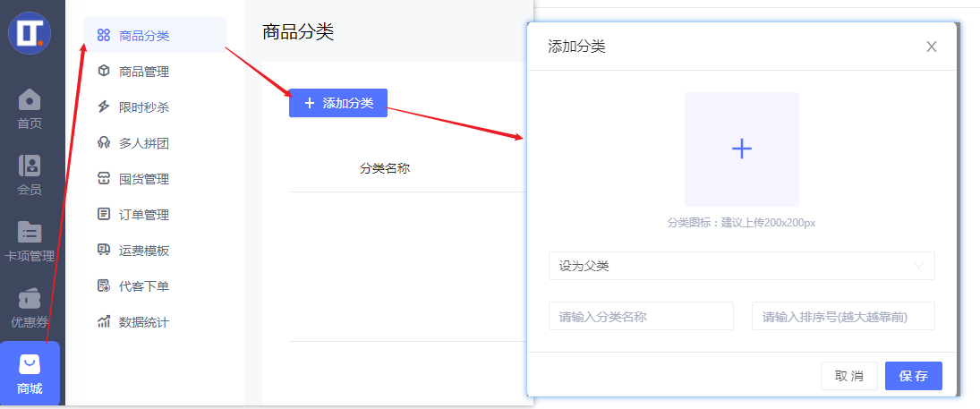This screenshot has height=409, width=980.
Task: Focus the 请输入分类名称 input field
Action: [x=641, y=316]
